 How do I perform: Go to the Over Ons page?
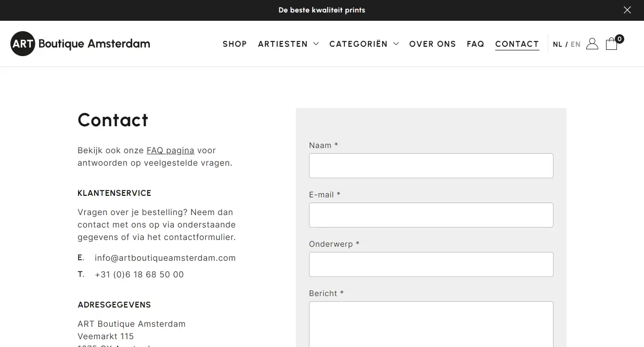click(x=432, y=44)
